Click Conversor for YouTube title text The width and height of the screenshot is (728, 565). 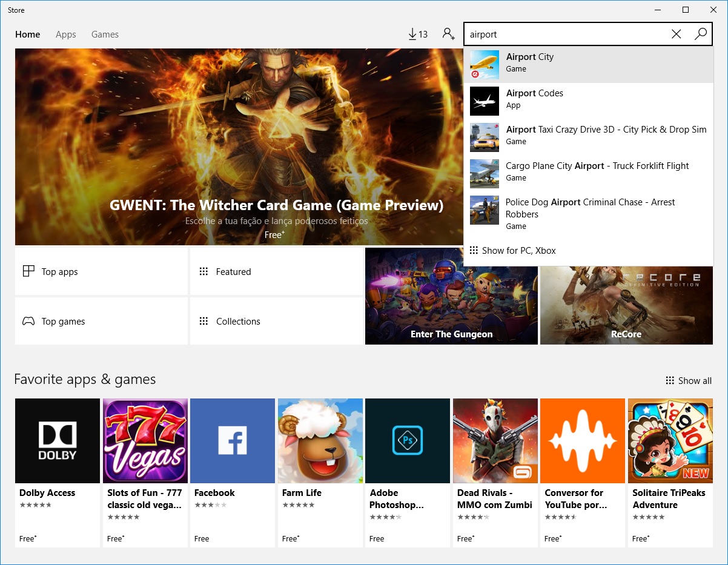point(576,499)
